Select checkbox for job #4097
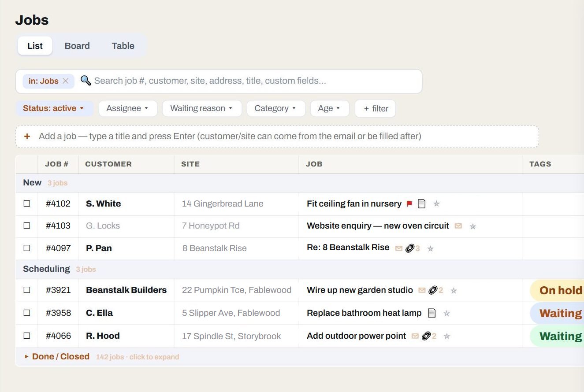This screenshot has height=392, width=584. pyautogui.click(x=27, y=248)
